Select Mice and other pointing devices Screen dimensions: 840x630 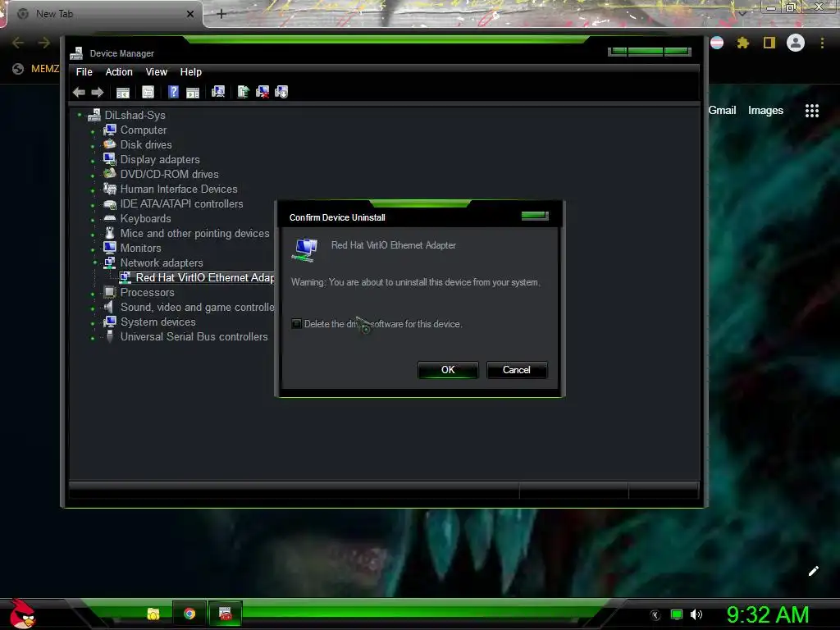tap(194, 233)
